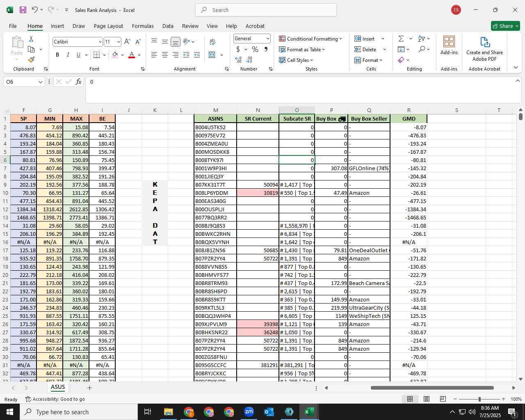Switch to Page Break Preview icon
Screen dimensions: 525x420
point(443,399)
